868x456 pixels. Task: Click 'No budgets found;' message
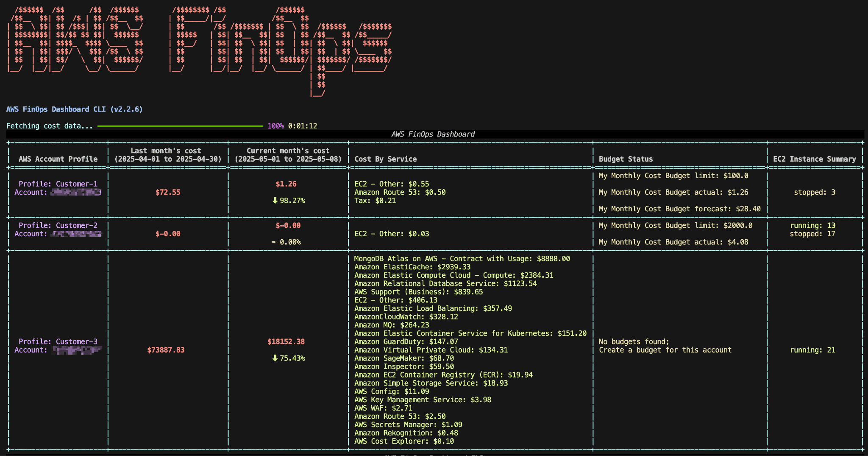click(634, 342)
